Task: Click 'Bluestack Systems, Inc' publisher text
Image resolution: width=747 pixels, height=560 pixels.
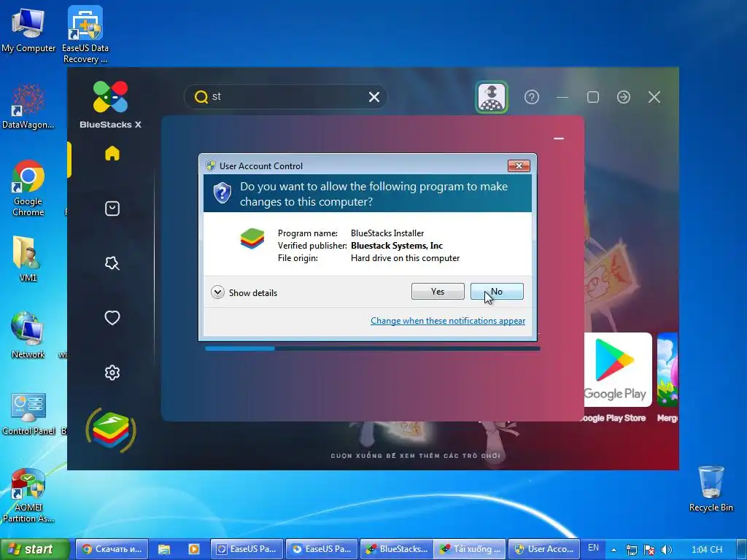Action: [x=397, y=246]
